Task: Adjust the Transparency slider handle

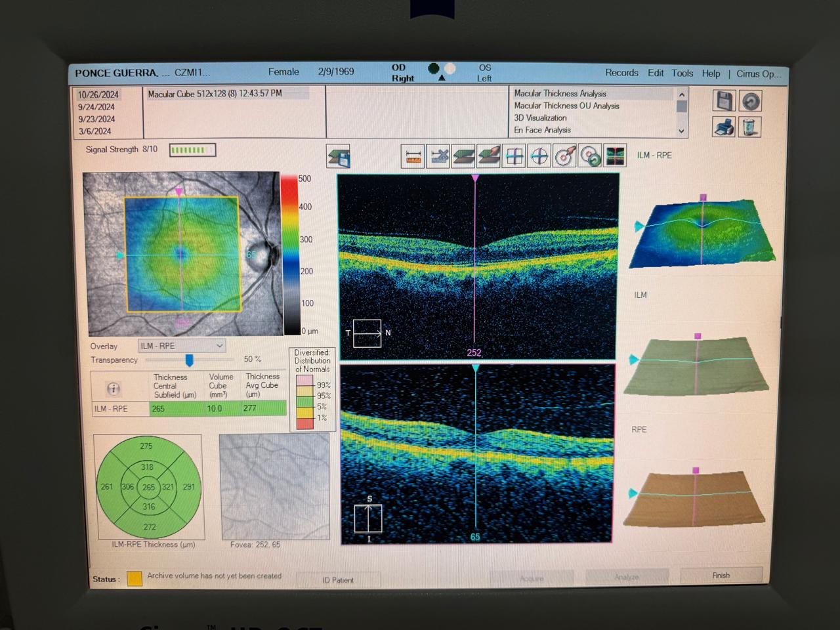Action: coord(189,360)
